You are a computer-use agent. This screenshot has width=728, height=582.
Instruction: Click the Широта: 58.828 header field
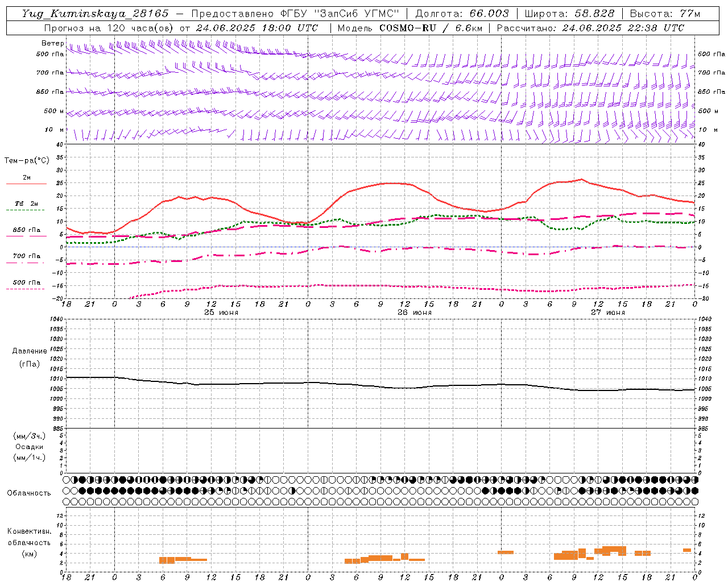[569, 14]
